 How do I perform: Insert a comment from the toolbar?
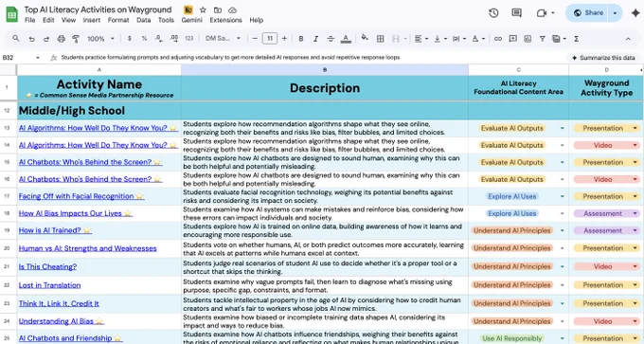point(512,39)
